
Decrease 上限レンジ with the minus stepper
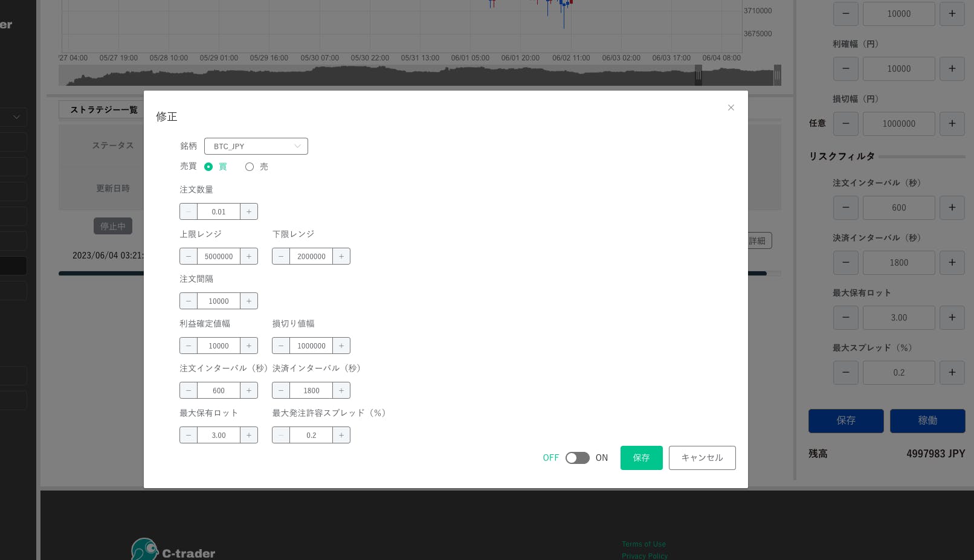pyautogui.click(x=188, y=256)
